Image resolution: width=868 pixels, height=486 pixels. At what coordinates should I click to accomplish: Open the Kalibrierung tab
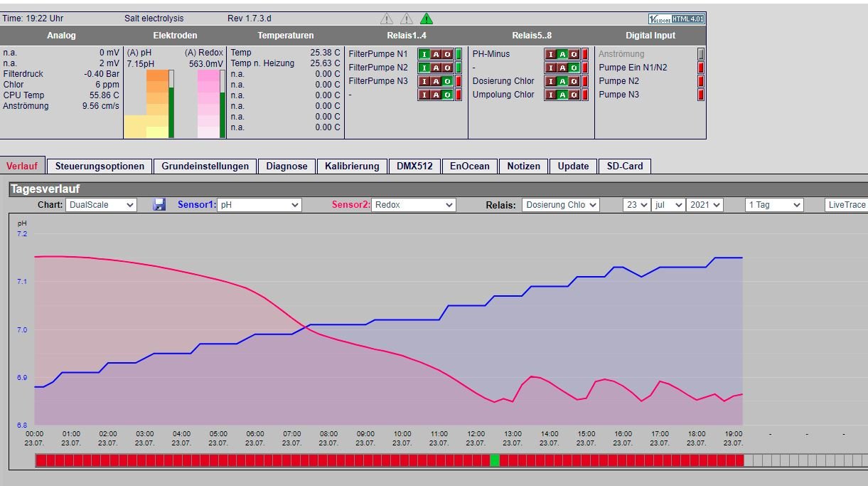[x=352, y=166]
